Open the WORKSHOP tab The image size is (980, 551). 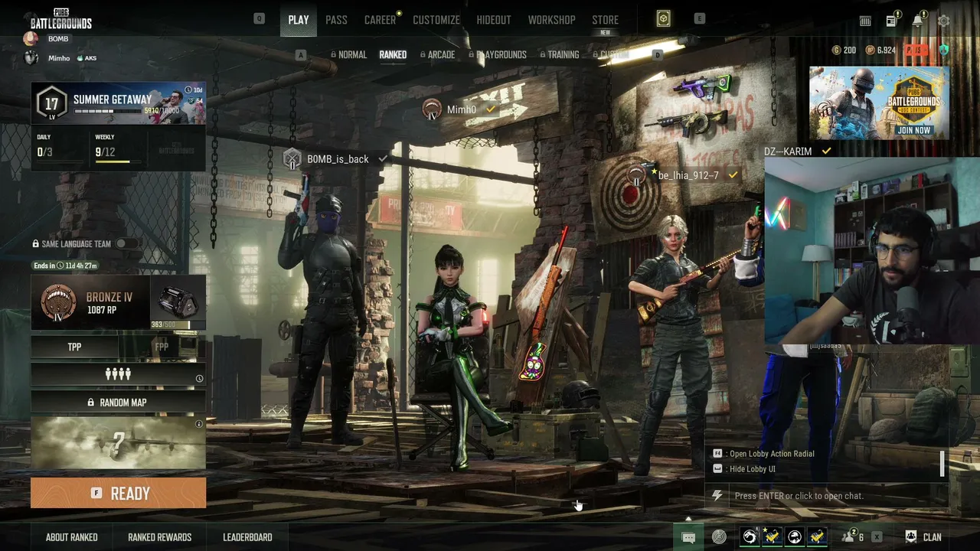click(x=551, y=20)
